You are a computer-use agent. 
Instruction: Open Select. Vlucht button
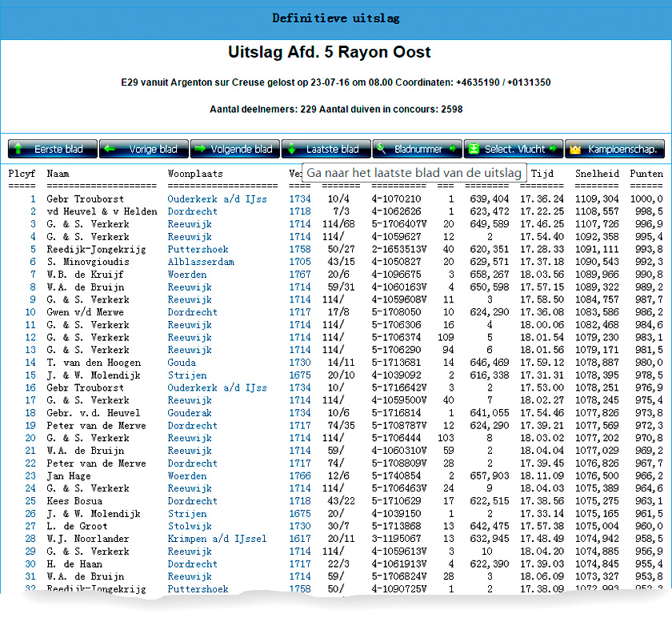[514, 149]
